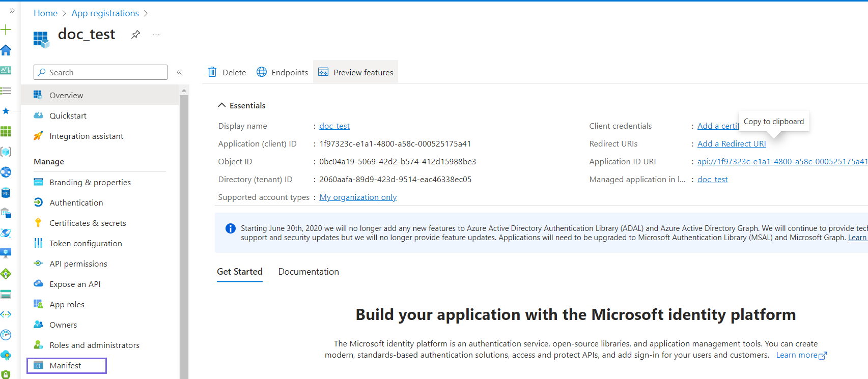Open the green diamond Load balancers icon
The height and width of the screenshot is (379, 868).
click(x=6, y=274)
